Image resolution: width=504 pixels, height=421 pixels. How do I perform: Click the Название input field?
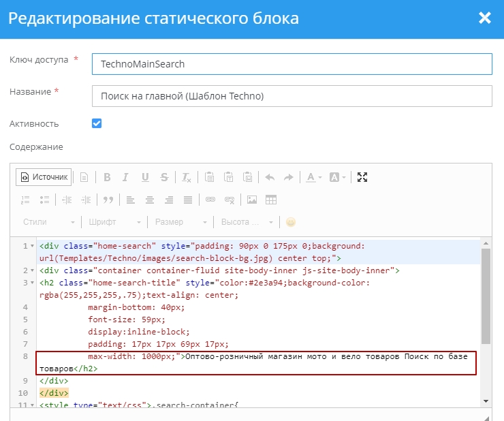pyautogui.click(x=292, y=96)
